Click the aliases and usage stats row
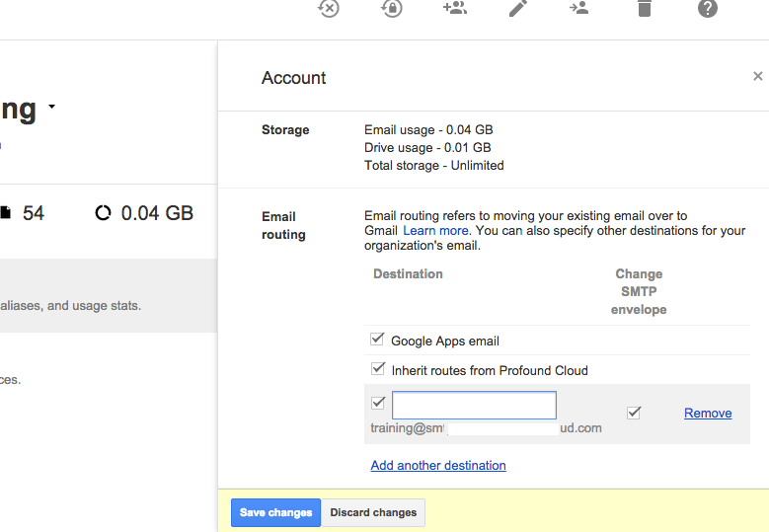 pos(109,296)
